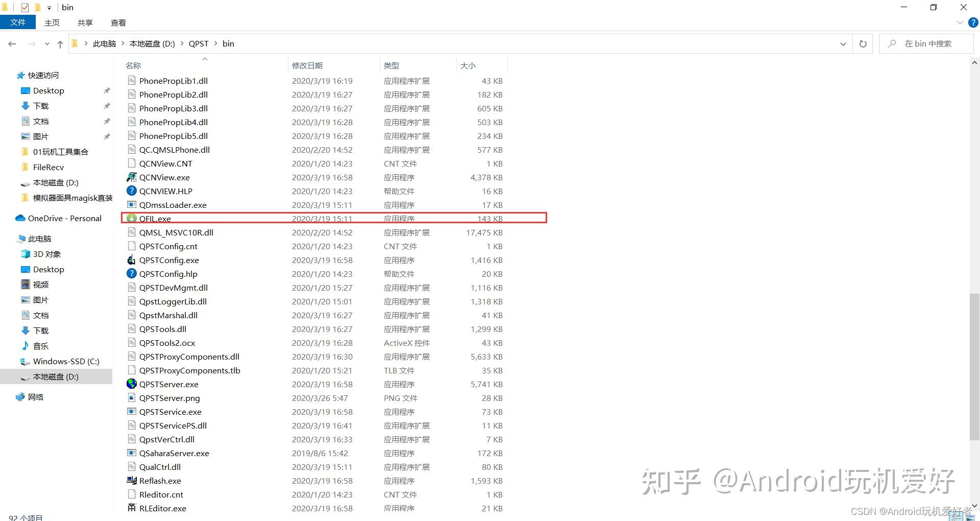
Task: Click the Reflash.exe file icon
Action: click(132, 481)
